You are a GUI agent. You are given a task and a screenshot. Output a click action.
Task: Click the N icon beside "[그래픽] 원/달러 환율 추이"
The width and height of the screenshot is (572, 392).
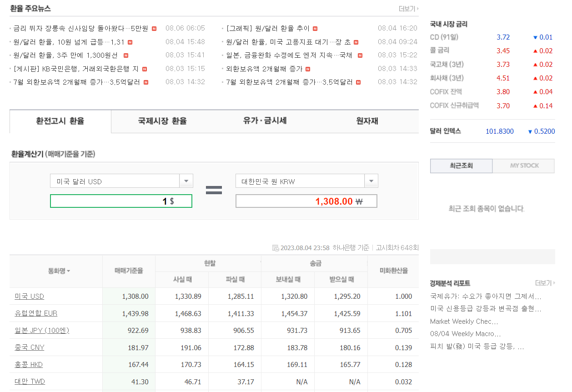[x=316, y=28]
